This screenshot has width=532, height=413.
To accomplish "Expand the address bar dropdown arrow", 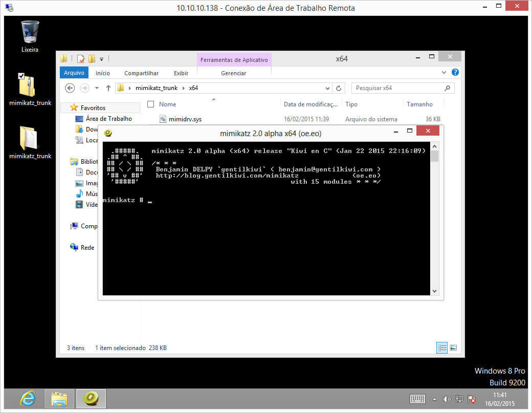I will point(327,88).
